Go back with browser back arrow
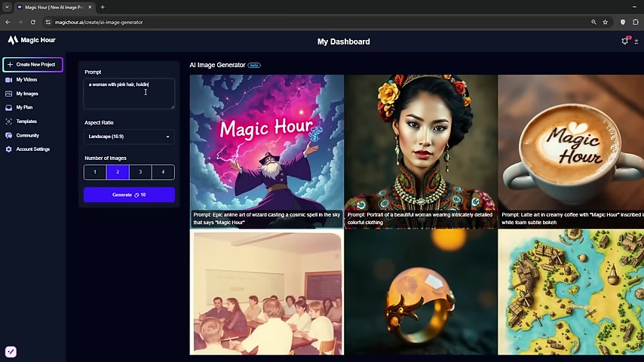644x362 pixels. coord(8,22)
